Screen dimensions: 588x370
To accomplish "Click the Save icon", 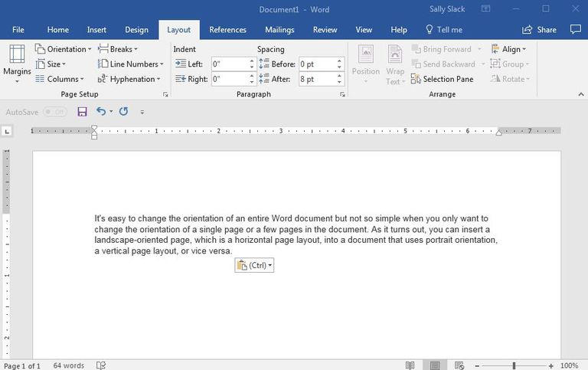I will (82, 112).
